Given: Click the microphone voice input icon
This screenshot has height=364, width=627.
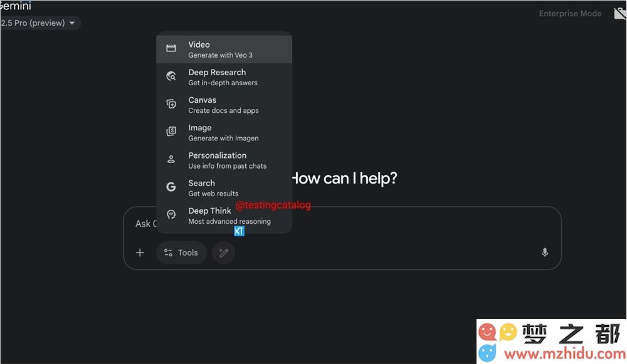Looking at the screenshot, I should (545, 252).
